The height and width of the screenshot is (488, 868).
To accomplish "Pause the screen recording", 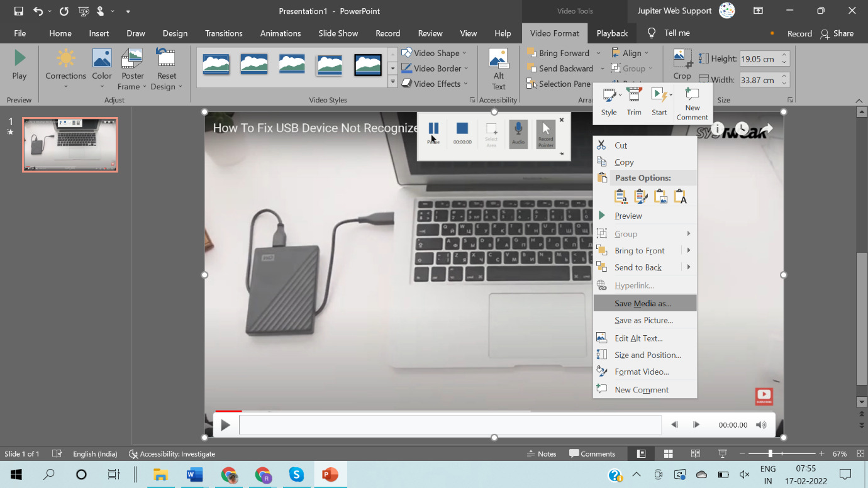I will click(x=433, y=133).
